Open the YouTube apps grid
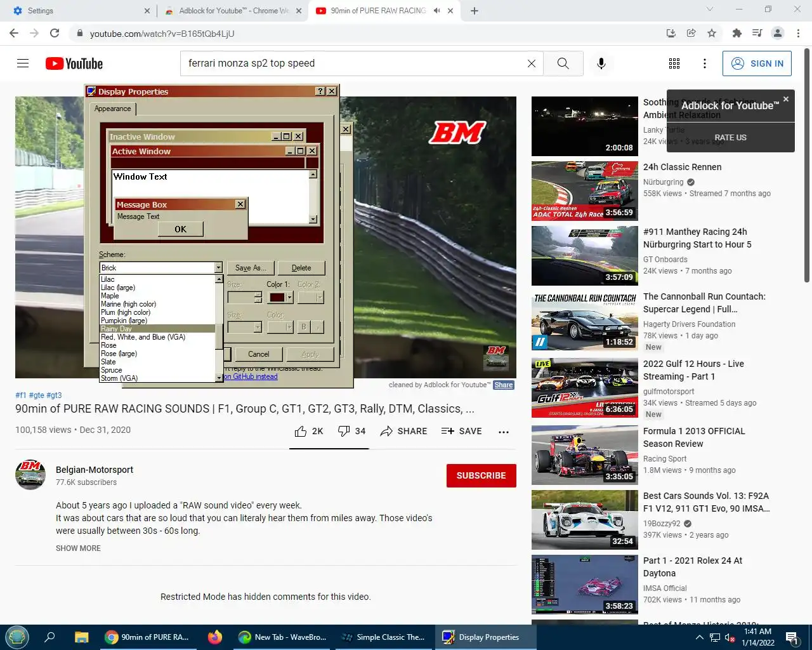Viewport: 812px width, 650px height. click(674, 63)
